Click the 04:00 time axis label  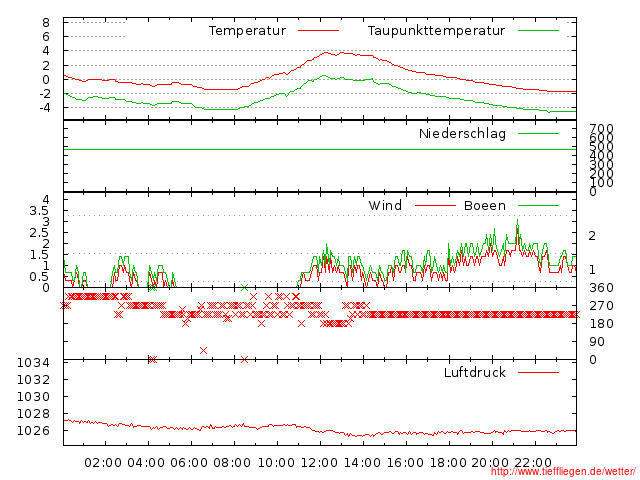pos(146,463)
